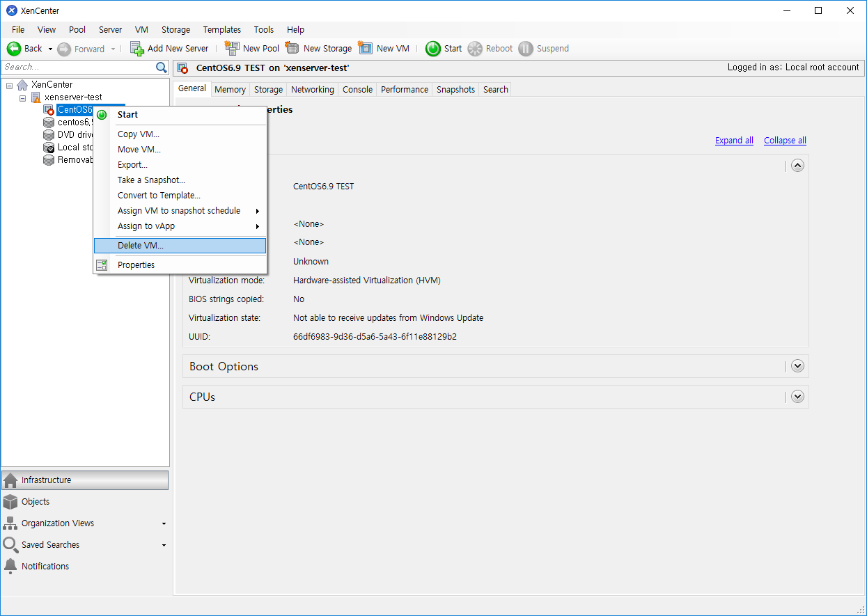Image resolution: width=867 pixels, height=616 pixels.
Task: Choose Convert to Template... from context menu
Action: (180, 196)
